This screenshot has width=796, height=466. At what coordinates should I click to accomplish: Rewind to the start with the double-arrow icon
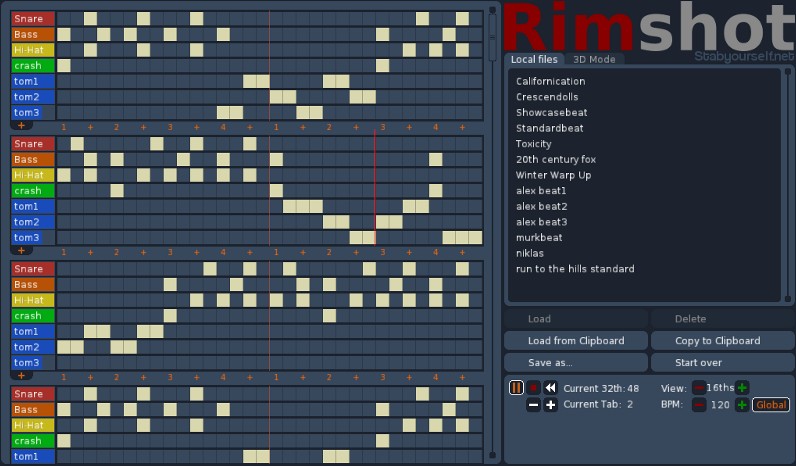(x=550, y=388)
